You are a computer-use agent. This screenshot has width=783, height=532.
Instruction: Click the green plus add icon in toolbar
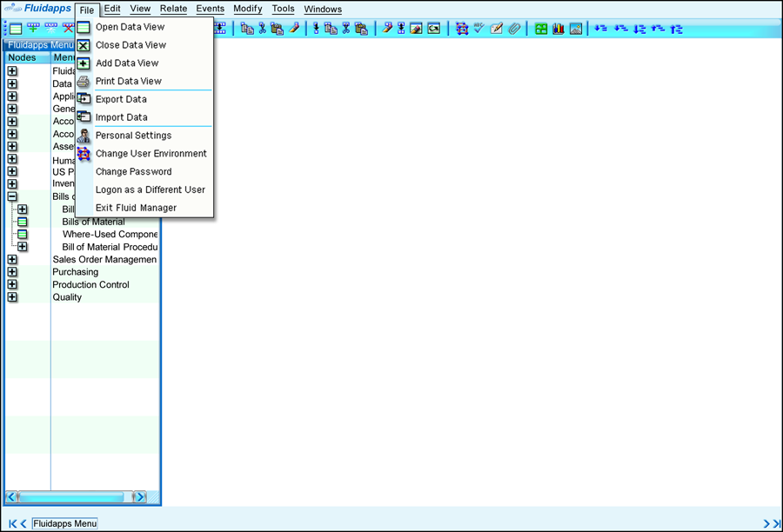(33, 29)
